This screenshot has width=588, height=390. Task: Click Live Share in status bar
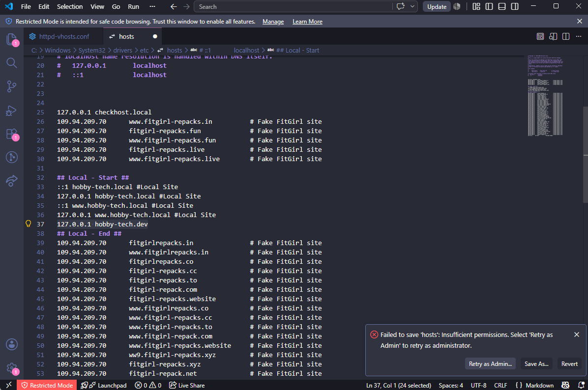pos(187,385)
